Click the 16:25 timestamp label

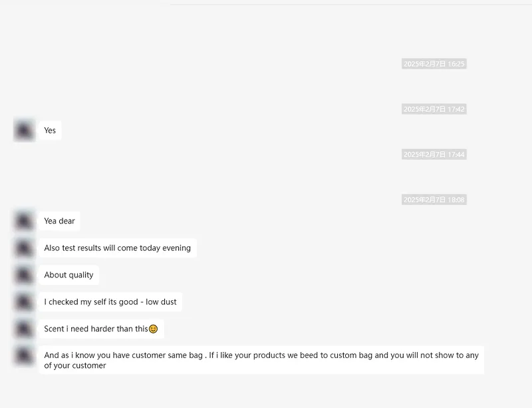pos(434,63)
